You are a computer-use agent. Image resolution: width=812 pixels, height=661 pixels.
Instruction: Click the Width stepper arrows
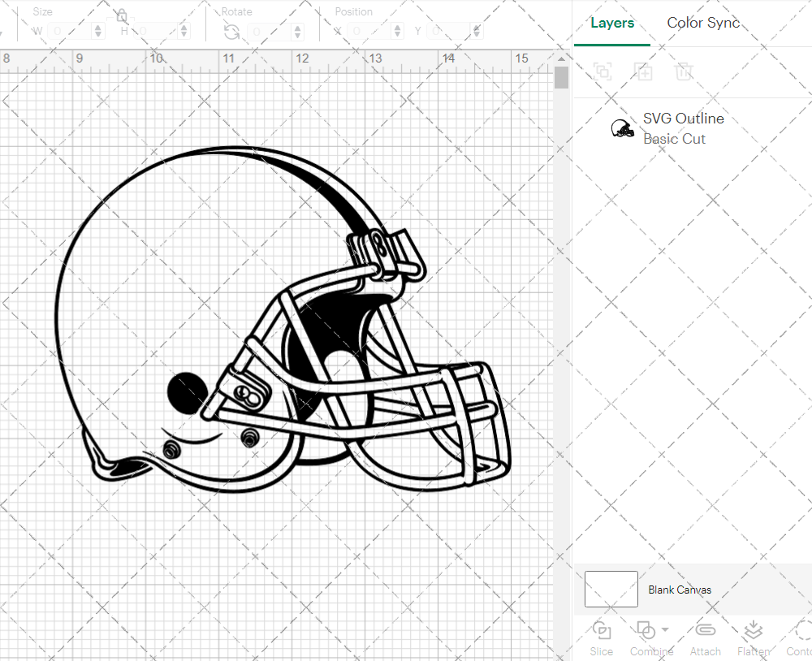[98, 32]
